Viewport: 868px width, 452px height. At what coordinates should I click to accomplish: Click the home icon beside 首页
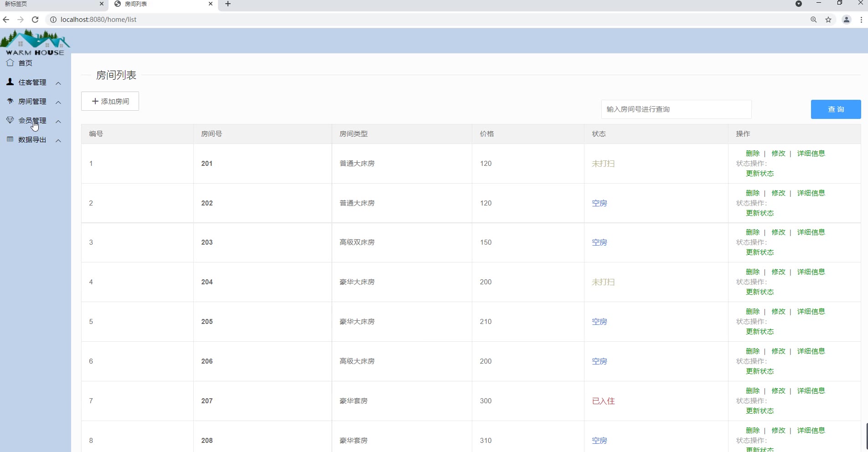(x=10, y=63)
